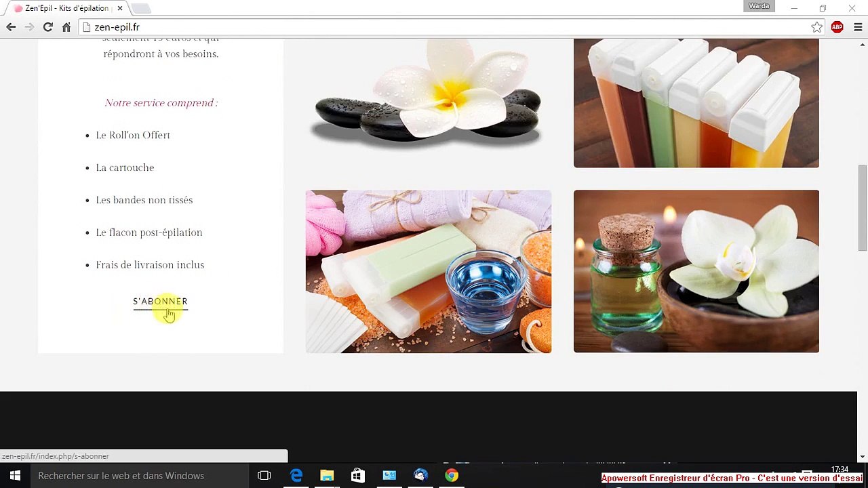Click the Windows taskbar search box
The width and height of the screenshot is (868, 488).
[140, 476]
